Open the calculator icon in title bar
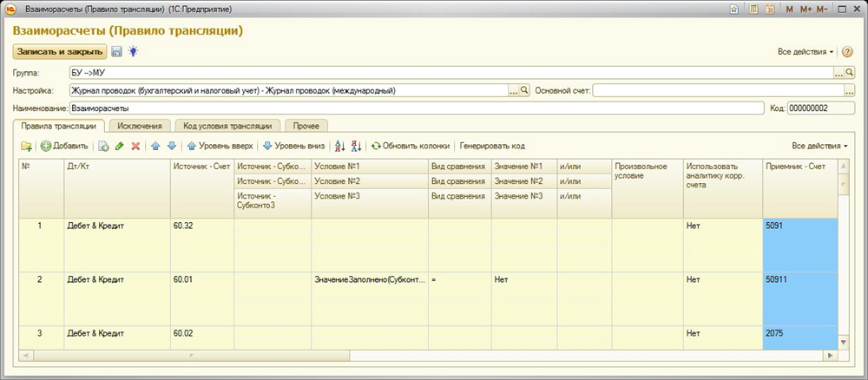The width and height of the screenshot is (868, 380). [753, 9]
